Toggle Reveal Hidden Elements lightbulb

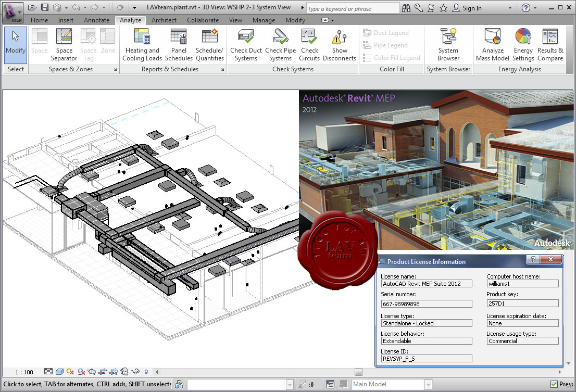(x=146, y=372)
